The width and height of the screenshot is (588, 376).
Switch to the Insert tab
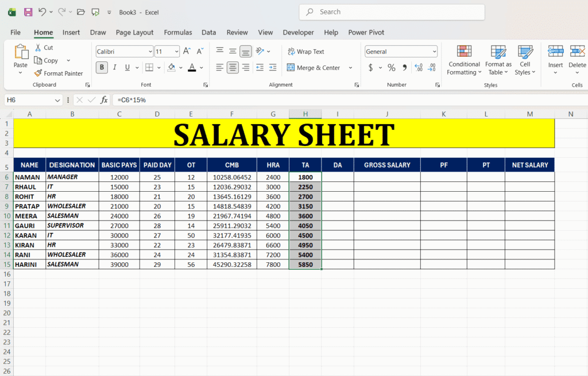pyautogui.click(x=71, y=32)
